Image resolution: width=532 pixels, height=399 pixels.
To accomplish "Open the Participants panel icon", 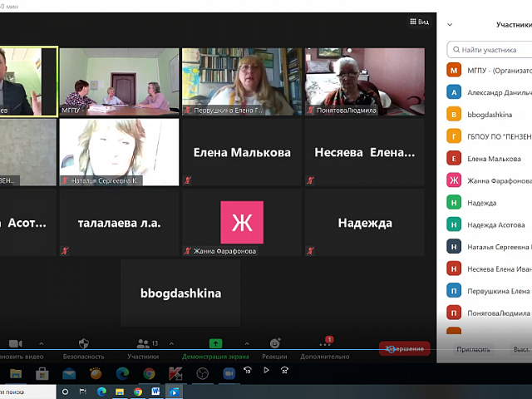I will 142,343.
